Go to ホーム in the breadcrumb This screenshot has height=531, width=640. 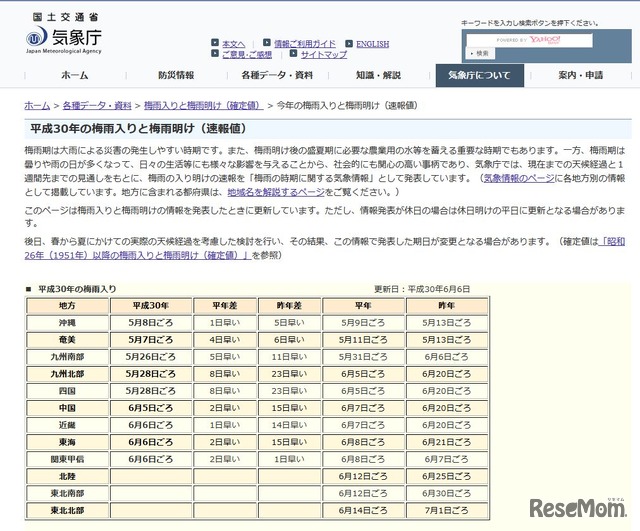point(37,106)
